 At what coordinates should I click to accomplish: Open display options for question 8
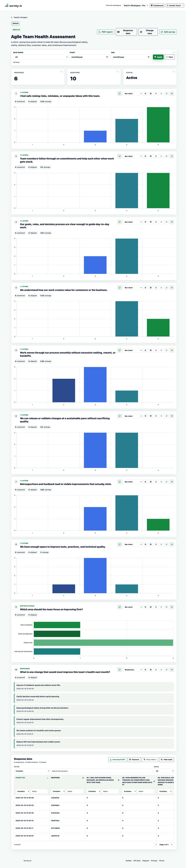coord(120,544)
